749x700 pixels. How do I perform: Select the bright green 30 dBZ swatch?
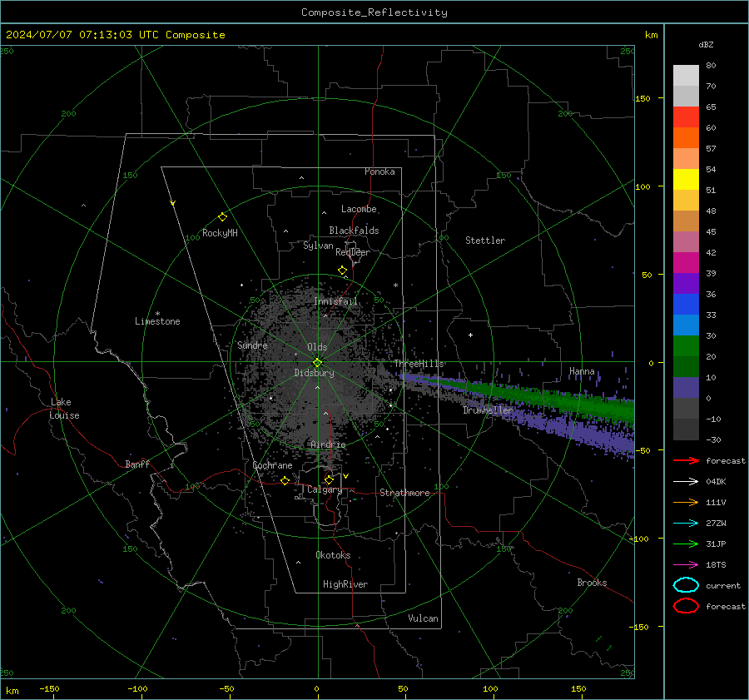coord(686,346)
